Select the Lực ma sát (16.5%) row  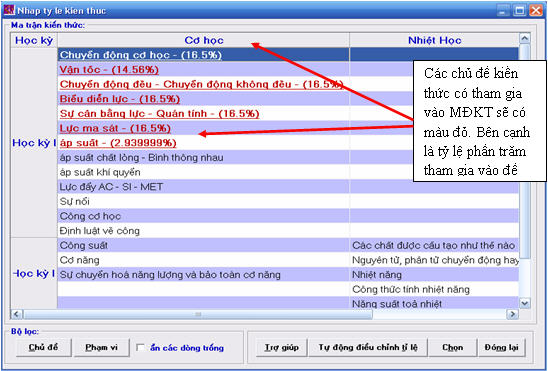tap(203, 128)
